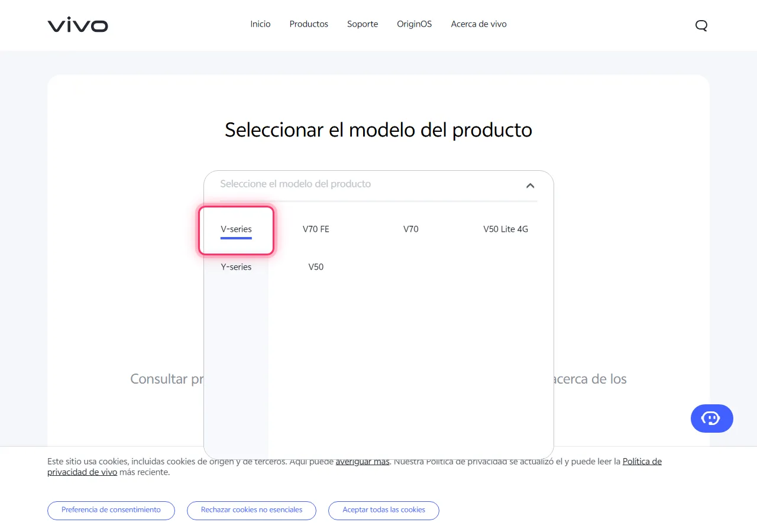This screenshot has height=532, width=757.
Task: Click the 'Seleccione el modelo del producto' field
Action: (378, 184)
